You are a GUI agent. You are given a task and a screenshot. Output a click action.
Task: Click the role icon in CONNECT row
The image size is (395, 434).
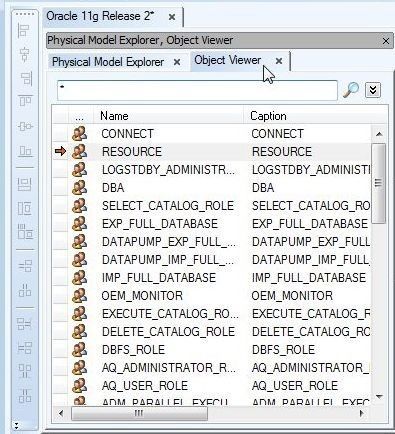(79, 134)
